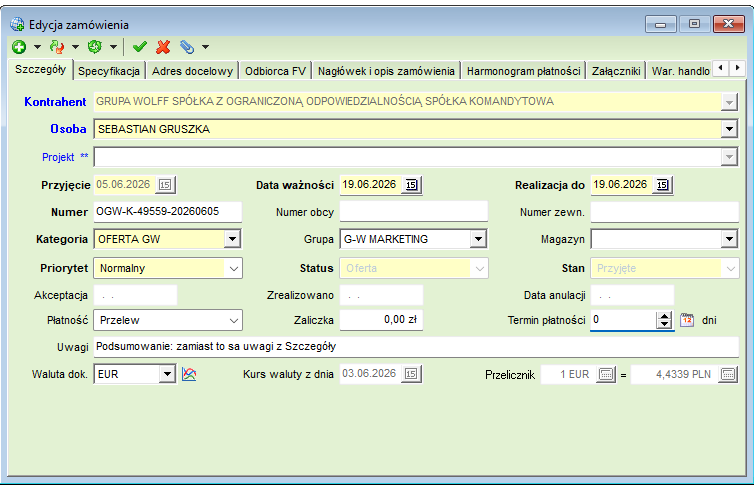This screenshot has height=485, width=754.
Task: Click the Uwagi text field
Action: [x=416, y=347]
